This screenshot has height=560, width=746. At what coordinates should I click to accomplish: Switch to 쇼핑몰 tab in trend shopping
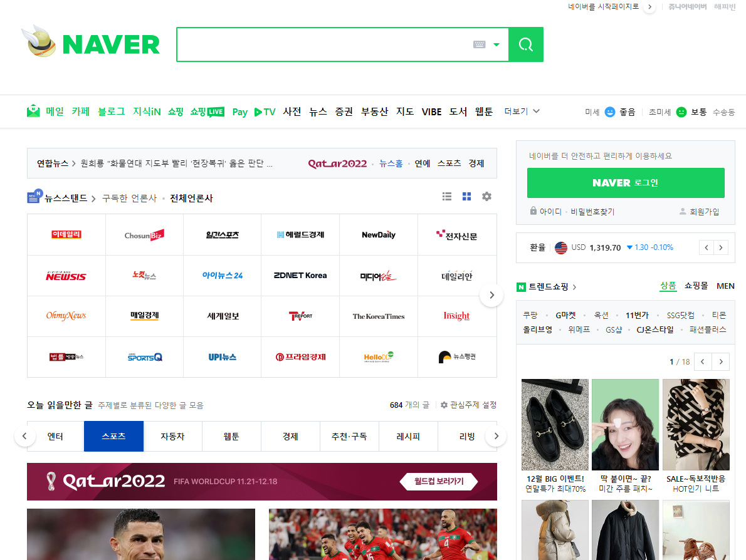pos(696,286)
